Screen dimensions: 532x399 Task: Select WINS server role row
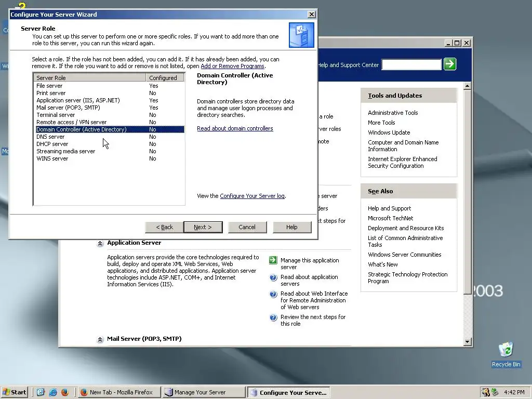110,158
